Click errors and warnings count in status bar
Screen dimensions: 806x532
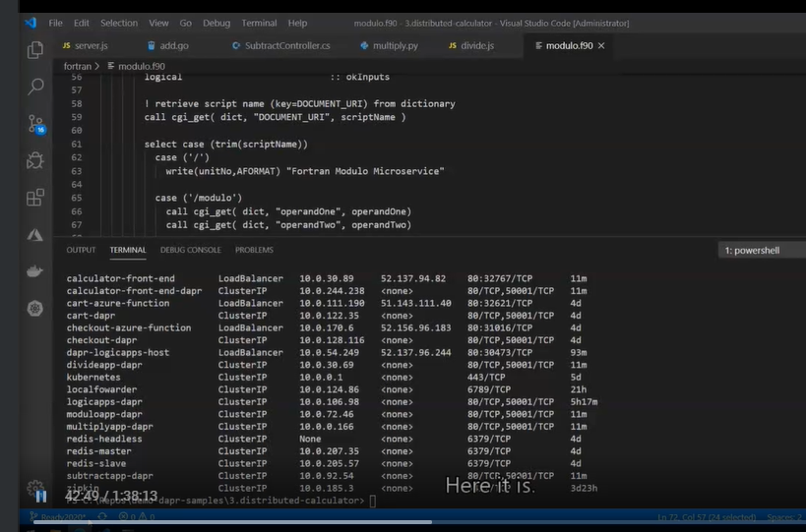click(x=137, y=516)
